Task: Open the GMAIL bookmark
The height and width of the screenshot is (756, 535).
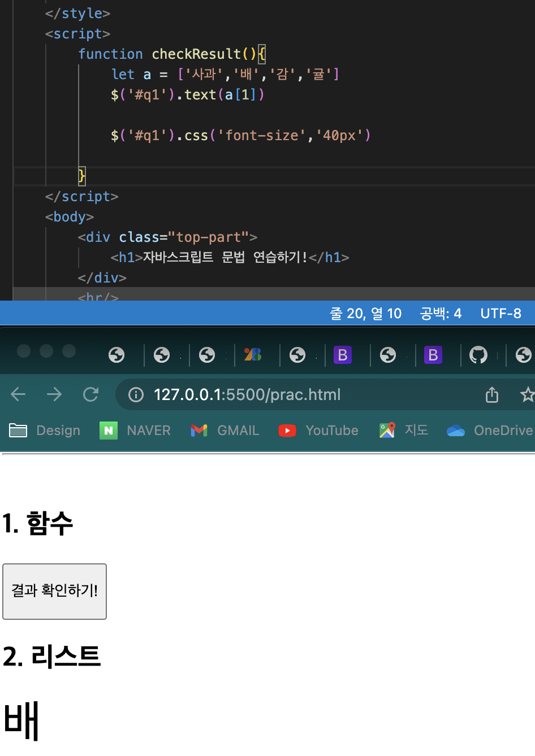Action: click(x=225, y=431)
